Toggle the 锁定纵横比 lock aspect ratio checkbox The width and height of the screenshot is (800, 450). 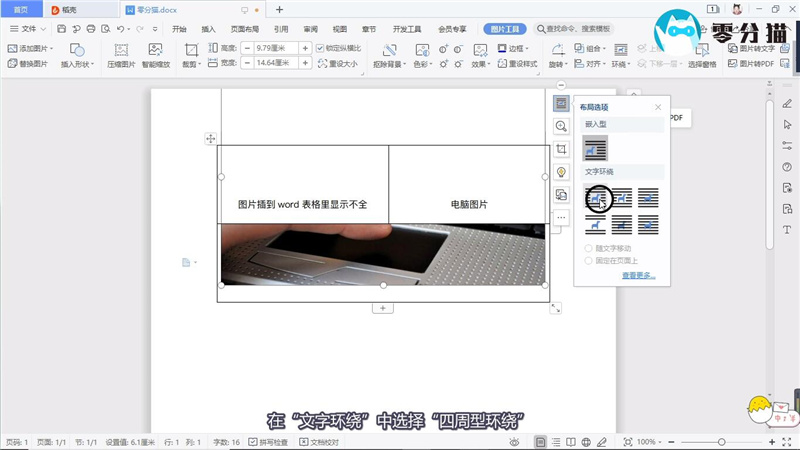(320, 48)
